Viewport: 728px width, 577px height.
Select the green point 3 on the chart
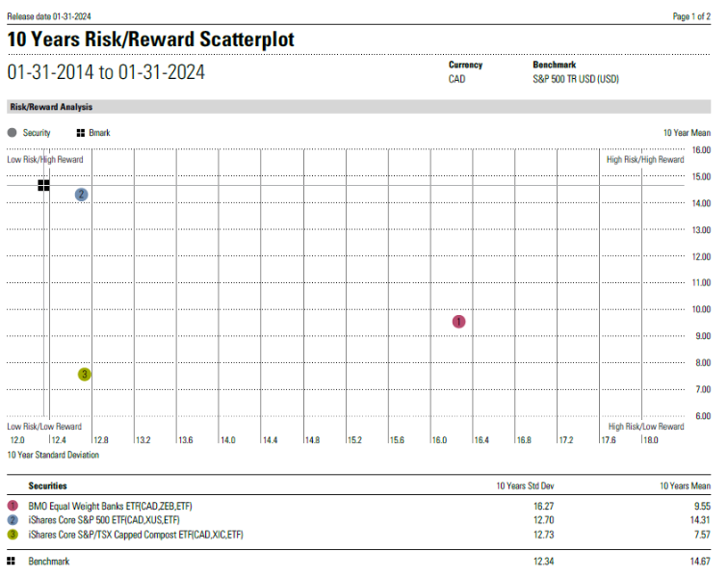point(85,375)
